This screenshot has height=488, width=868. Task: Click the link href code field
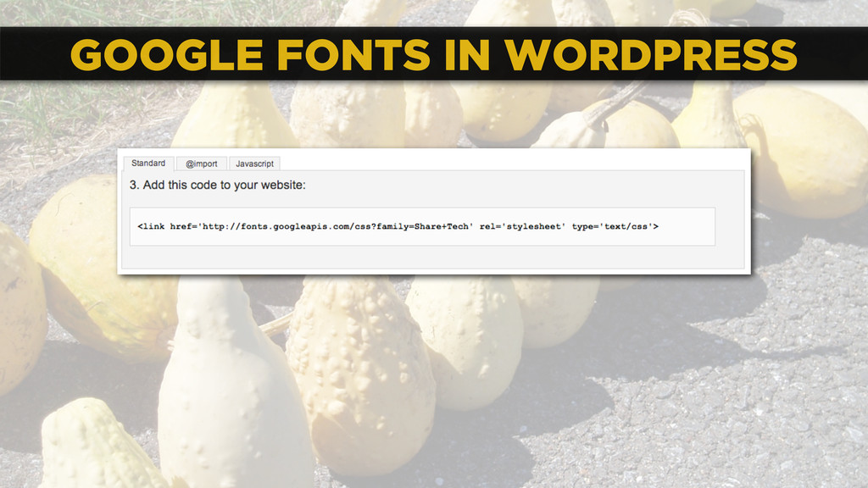click(422, 226)
